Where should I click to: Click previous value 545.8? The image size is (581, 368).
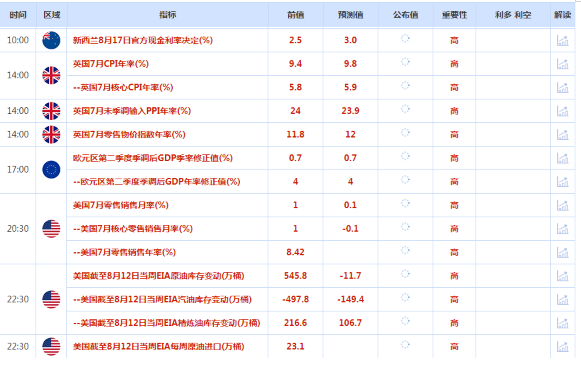(x=295, y=276)
